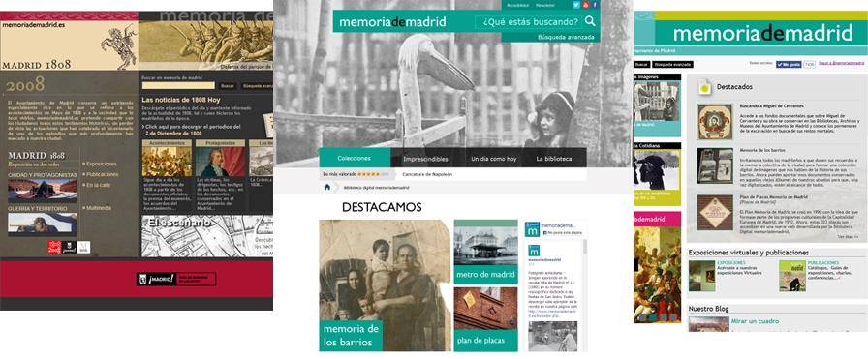Viewport: 868px width, 359px height.
Task: Open the En la calle link
Action: click(98, 185)
